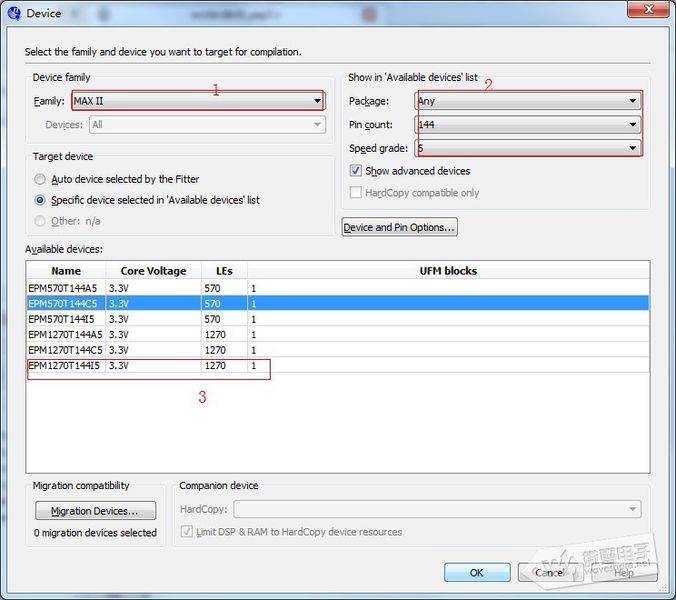
Task: Sort by Core Voltage column header
Action: [x=153, y=271]
